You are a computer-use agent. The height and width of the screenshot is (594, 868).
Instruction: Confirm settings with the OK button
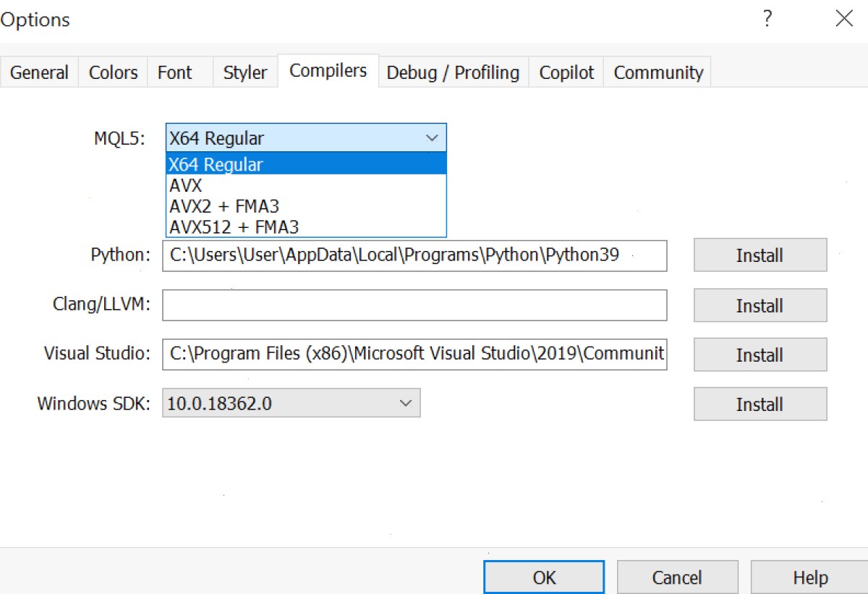[544, 577]
